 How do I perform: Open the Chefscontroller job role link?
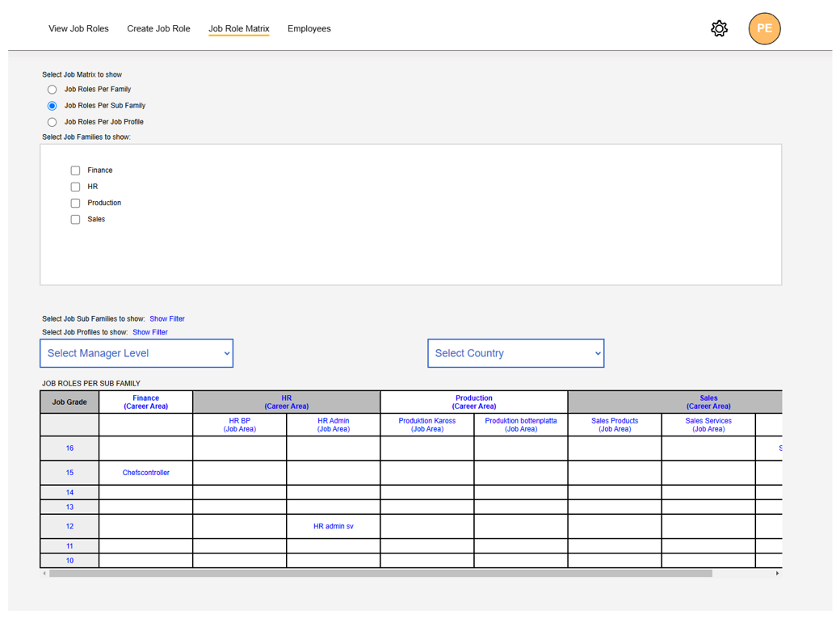pos(146,473)
